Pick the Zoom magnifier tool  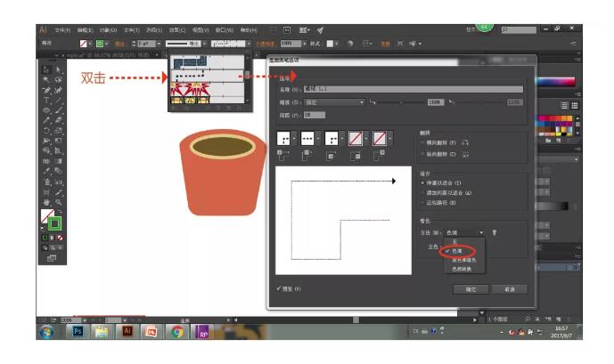pos(59,202)
